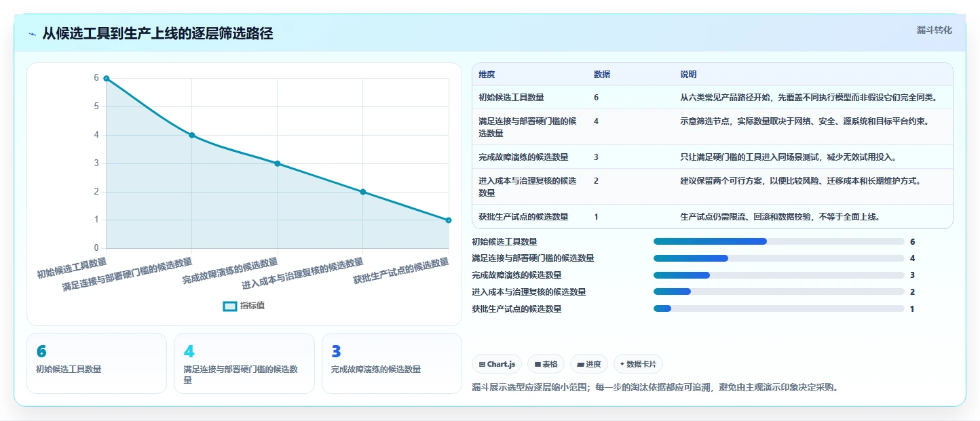The width and height of the screenshot is (980, 421).
Task: Select the Chart.js tag chip
Action: pos(497,364)
